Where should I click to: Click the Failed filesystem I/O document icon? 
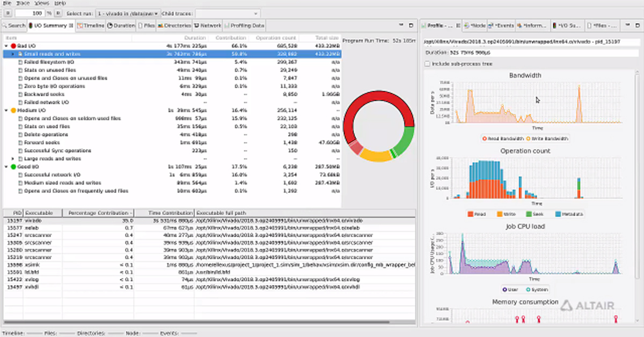tap(20, 62)
